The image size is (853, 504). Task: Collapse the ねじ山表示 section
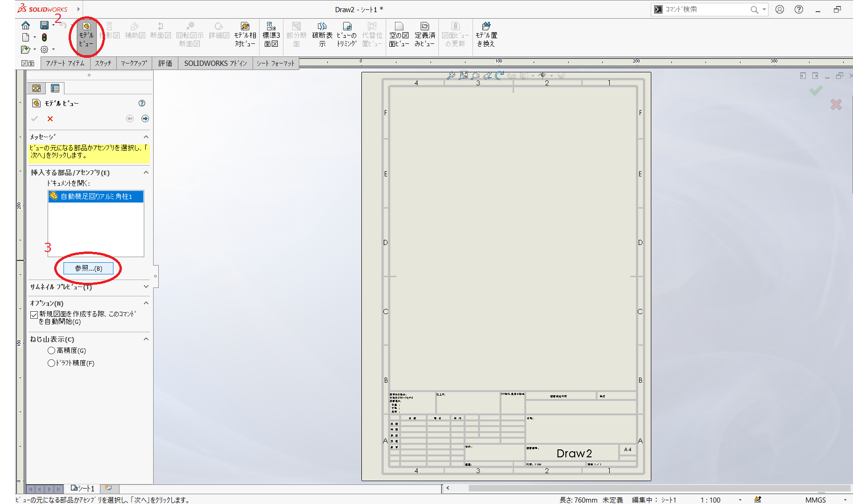146,339
